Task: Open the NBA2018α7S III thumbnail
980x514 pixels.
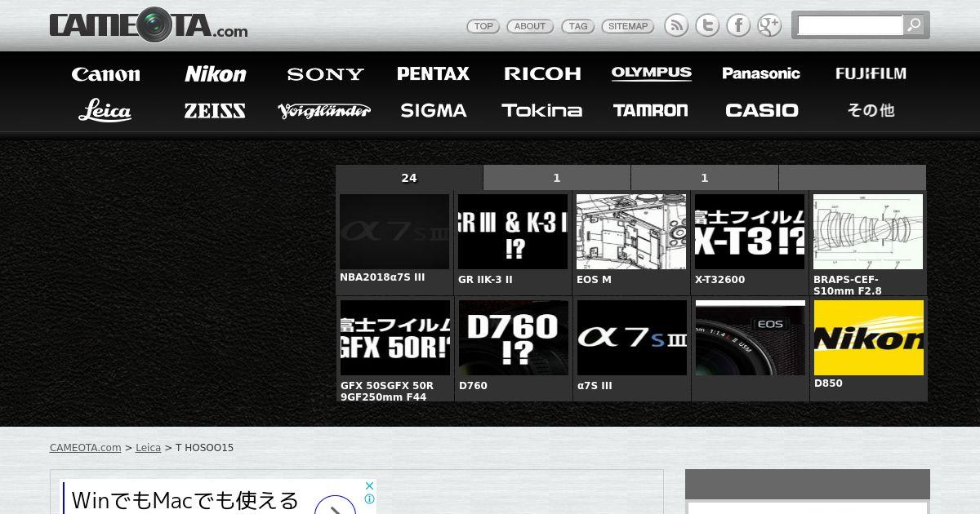Action: point(394,232)
